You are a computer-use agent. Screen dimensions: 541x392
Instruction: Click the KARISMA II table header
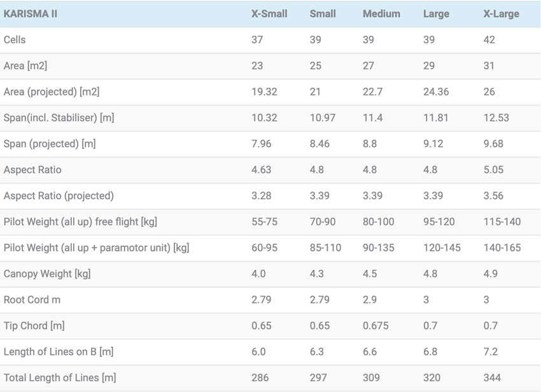point(30,13)
